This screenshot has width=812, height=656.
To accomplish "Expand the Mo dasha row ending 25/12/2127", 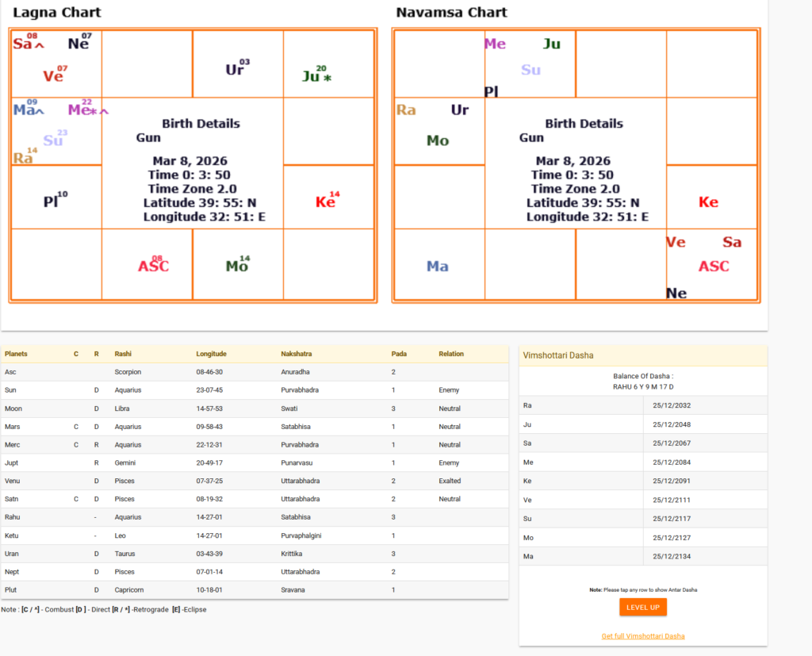I will pos(642,537).
